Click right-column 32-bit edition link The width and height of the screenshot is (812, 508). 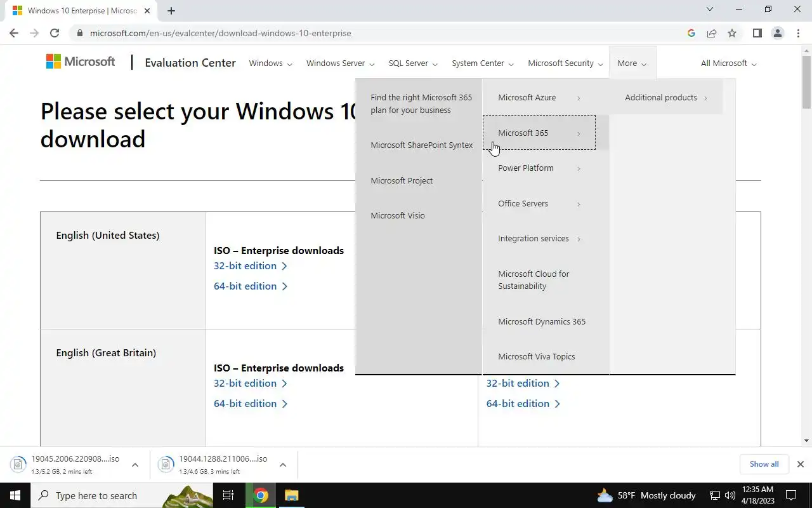[x=523, y=383]
